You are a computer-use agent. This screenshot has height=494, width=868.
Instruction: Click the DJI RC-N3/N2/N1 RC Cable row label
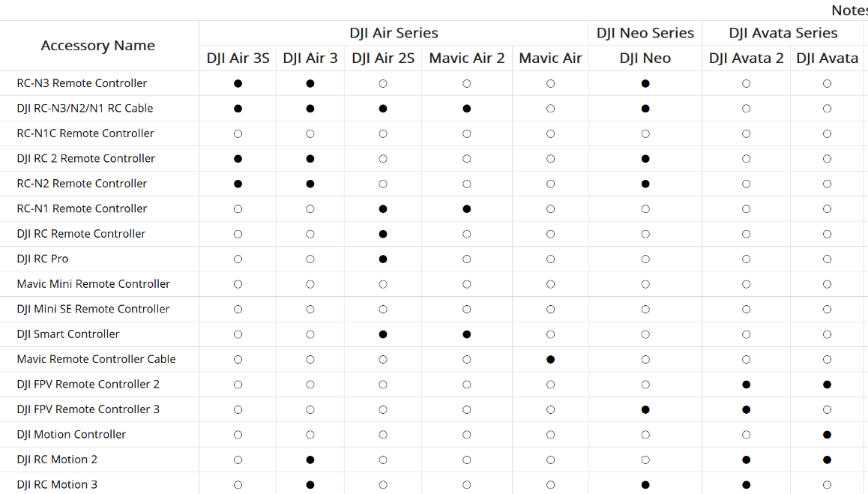pos(85,109)
